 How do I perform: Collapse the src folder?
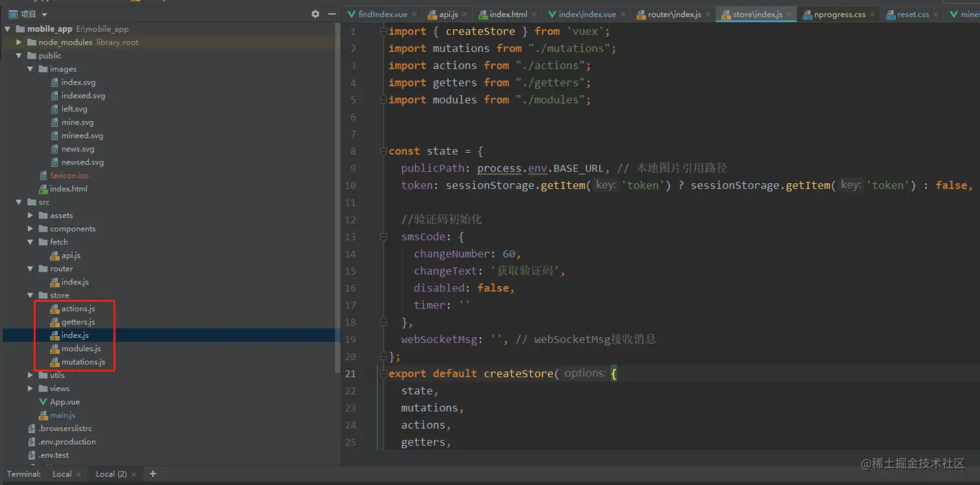(x=19, y=202)
